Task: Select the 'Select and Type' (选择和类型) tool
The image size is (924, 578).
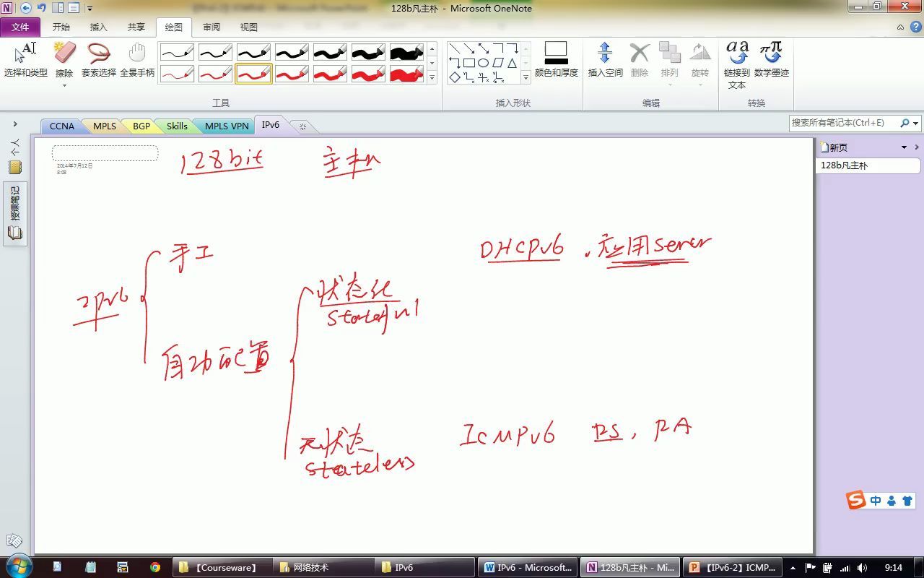Action: pyautogui.click(x=25, y=60)
